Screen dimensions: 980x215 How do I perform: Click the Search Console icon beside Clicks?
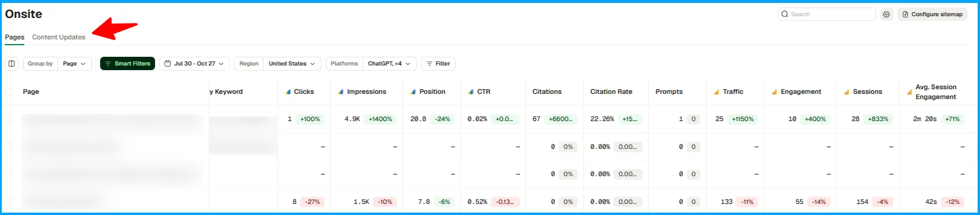[289, 92]
